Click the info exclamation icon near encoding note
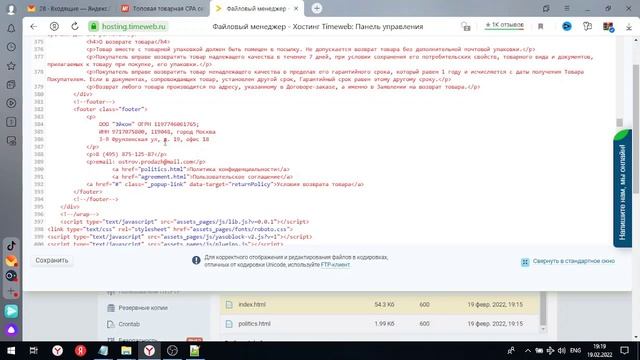Screen dimensions: 640x360 196,260
